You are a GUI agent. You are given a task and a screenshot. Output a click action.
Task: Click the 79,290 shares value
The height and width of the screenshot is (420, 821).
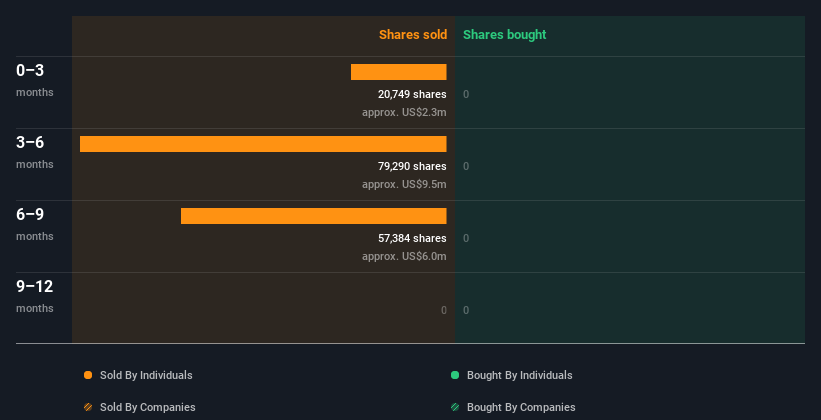405,166
